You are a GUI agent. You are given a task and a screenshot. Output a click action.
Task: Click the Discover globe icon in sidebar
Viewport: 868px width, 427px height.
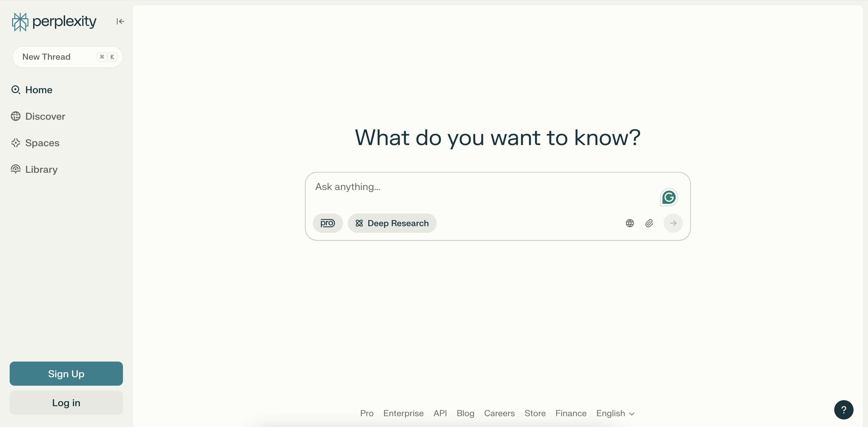[x=15, y=116]
